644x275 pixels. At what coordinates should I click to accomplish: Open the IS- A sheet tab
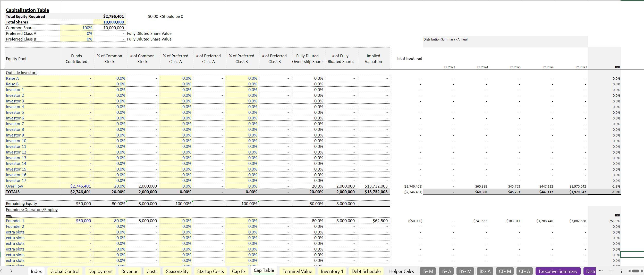coord(446,271)
